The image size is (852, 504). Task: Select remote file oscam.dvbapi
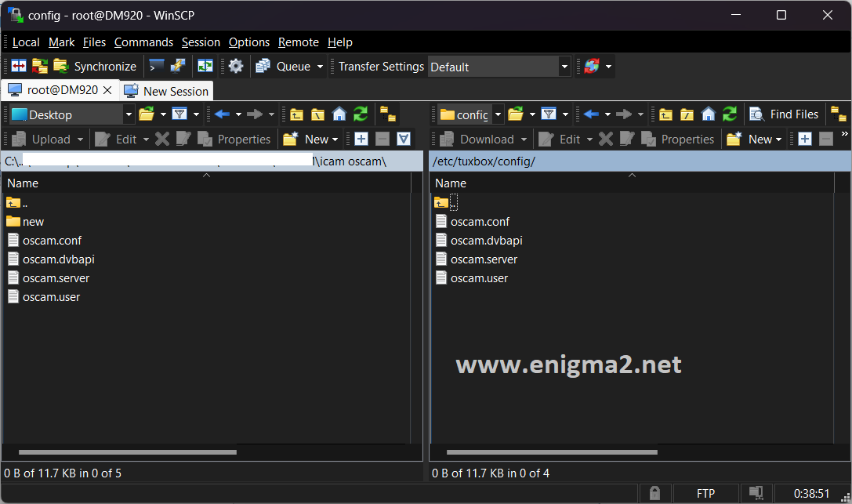coord(479,240)
